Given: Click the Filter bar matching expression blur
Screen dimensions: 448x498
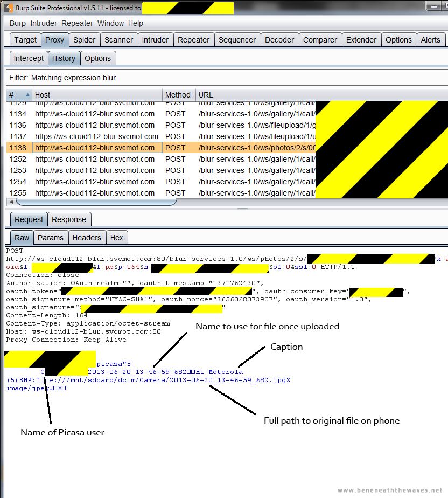Looking at the screenshot, I should pyautogui.click(x=227, y=78).
